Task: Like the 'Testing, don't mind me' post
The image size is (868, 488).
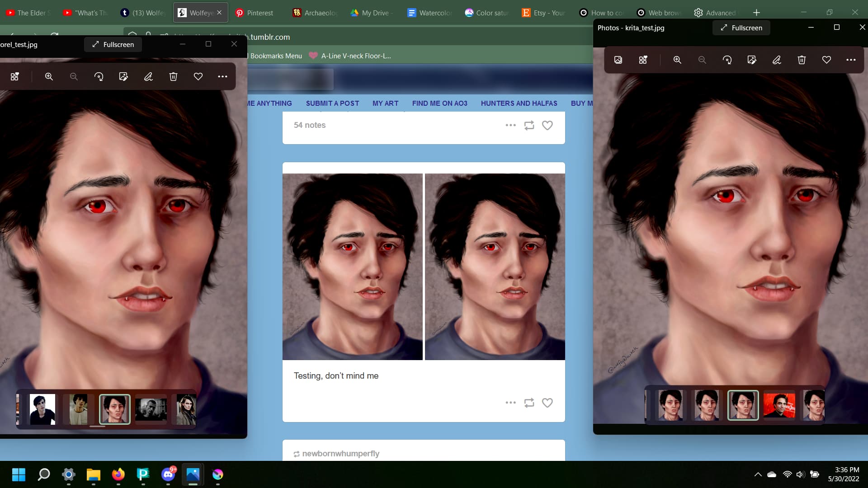Action: (547, 403)
